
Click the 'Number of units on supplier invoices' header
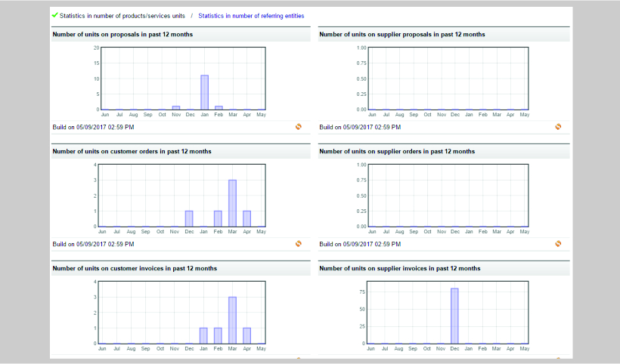[x=399, y=269]
